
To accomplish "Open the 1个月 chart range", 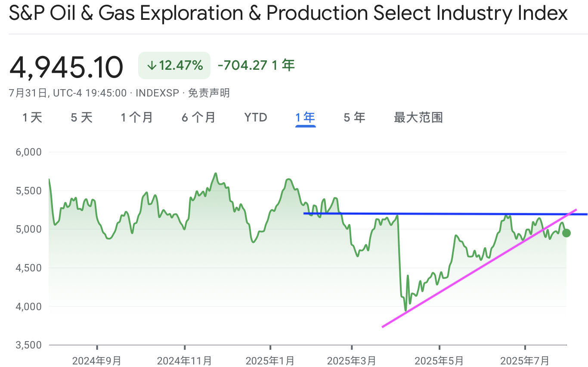I will 137,117.
